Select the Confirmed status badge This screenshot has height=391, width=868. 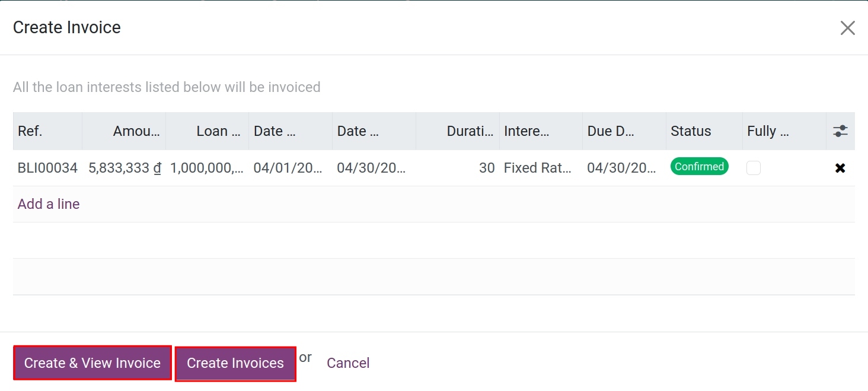pos(699,167)
